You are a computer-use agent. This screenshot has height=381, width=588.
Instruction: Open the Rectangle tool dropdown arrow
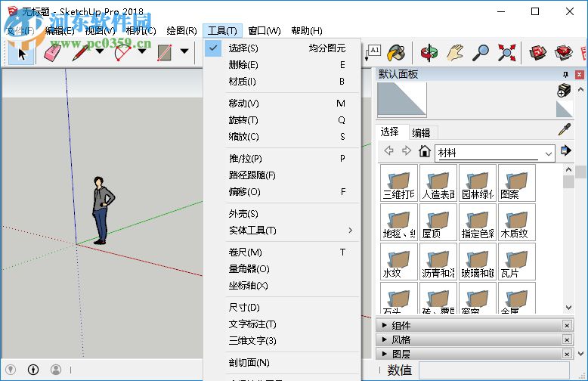184,51
